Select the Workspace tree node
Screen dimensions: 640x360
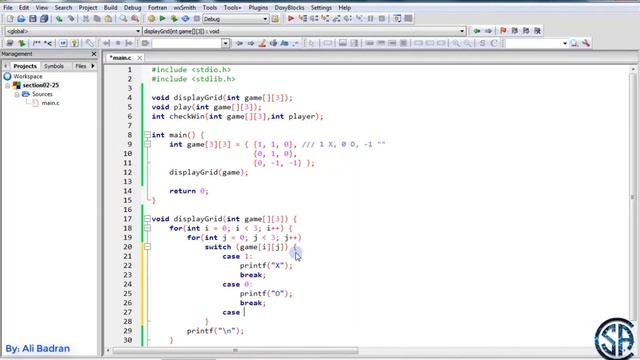[27, 76]
